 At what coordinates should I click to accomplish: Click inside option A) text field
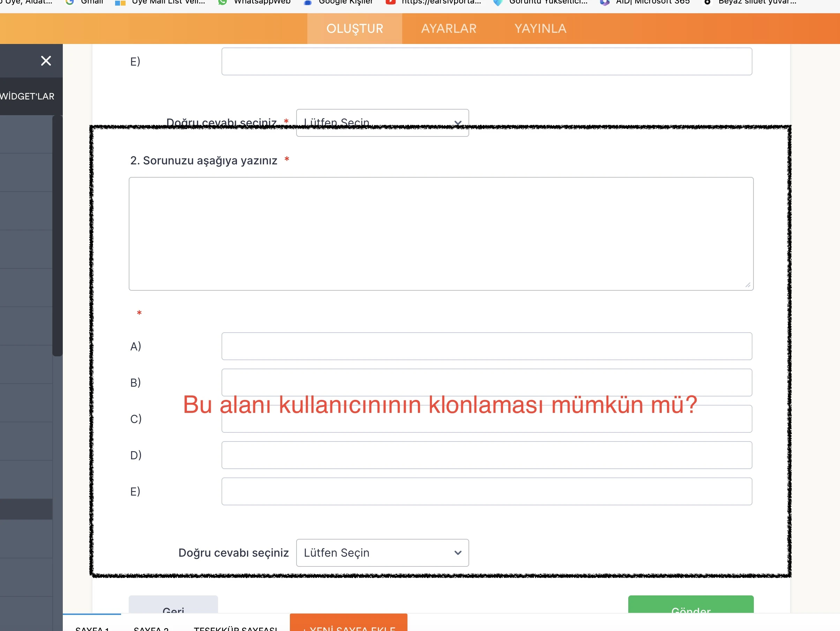[487, 346]
